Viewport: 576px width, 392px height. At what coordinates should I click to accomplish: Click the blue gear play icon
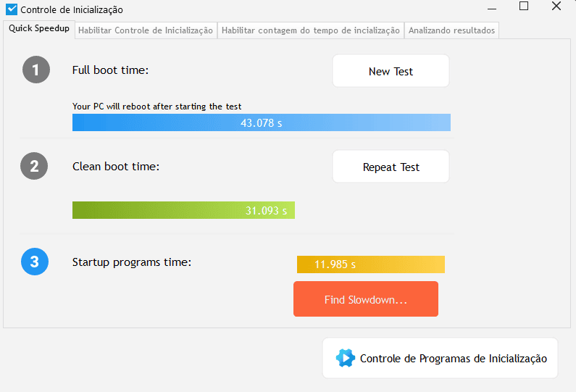pos(346,358)
